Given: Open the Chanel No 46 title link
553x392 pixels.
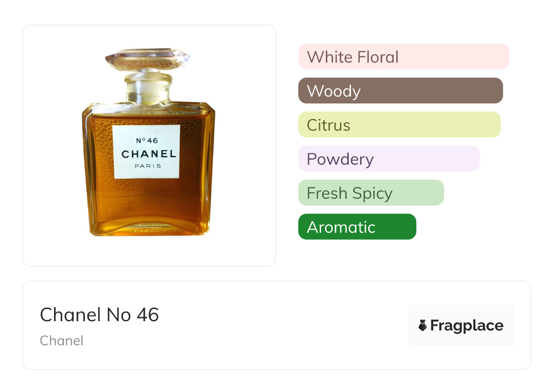Looking at the screenshot, I should pos(99,315).
